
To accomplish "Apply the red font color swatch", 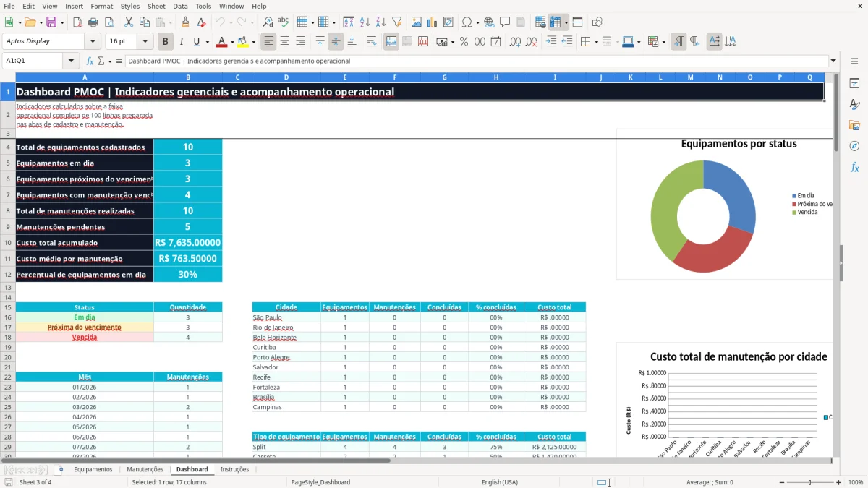I will coord(222,42).
